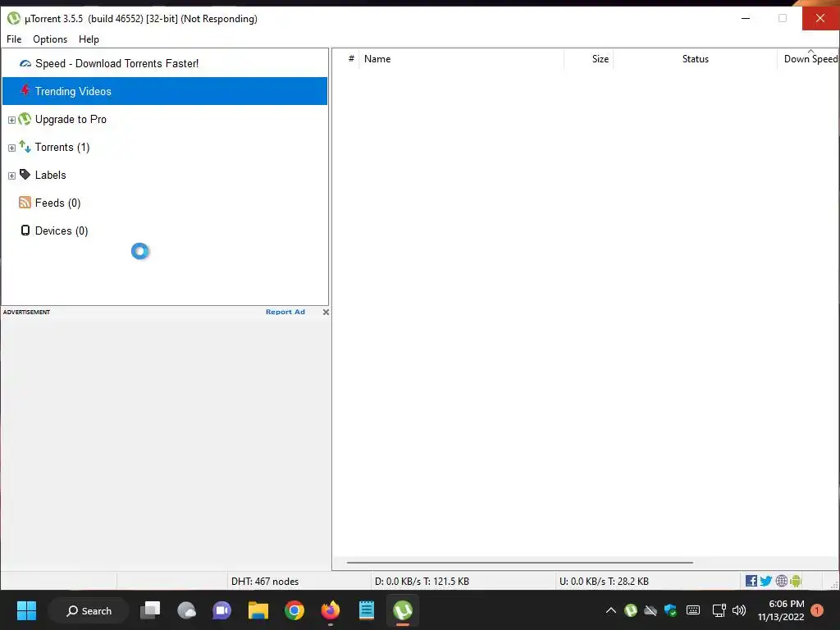
Task: Click the taskbar Search box
Action: [x=89, y=610]
